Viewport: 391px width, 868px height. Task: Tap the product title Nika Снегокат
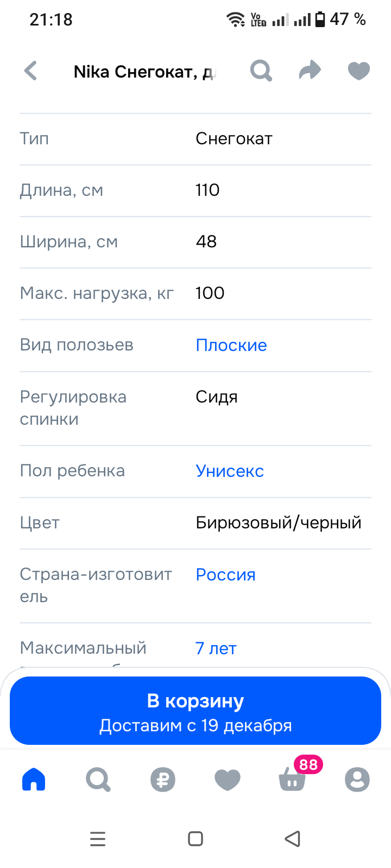click(x=144, y=72)
